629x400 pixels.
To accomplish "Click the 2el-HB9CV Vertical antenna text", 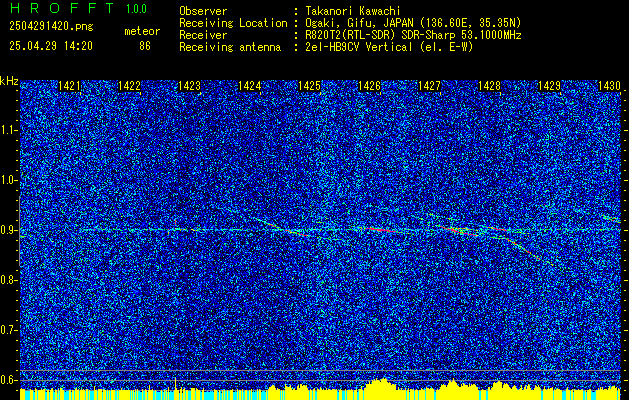I will [x=389, y=47].
